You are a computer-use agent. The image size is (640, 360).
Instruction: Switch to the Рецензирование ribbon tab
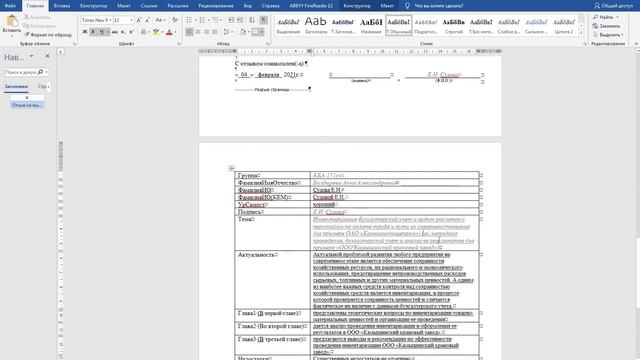(216, 6)
